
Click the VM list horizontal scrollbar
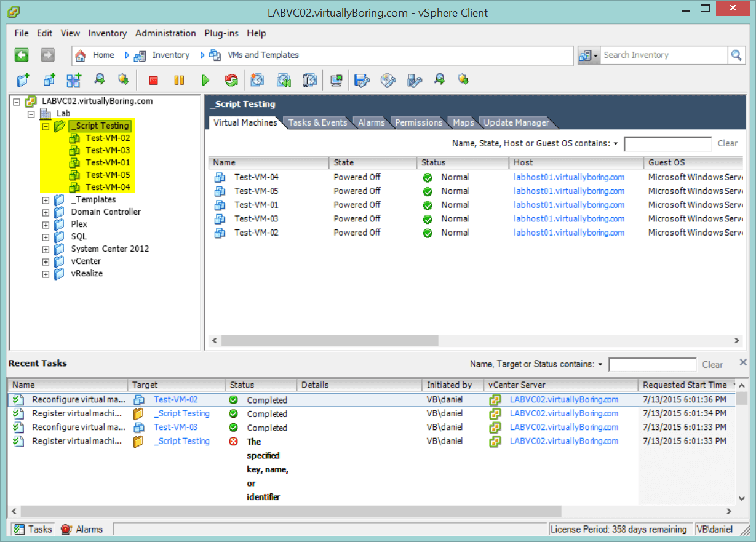coord(330,340)
